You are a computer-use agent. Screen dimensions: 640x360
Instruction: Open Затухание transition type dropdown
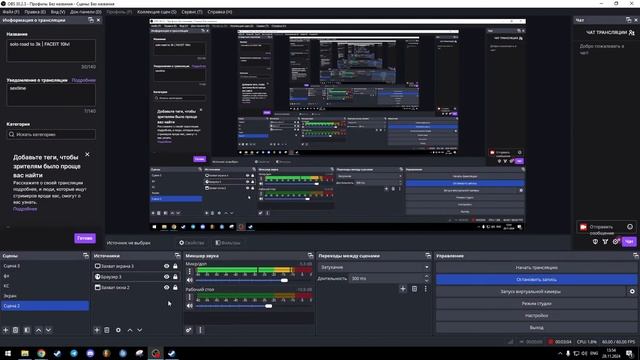[x=374, y=267]
